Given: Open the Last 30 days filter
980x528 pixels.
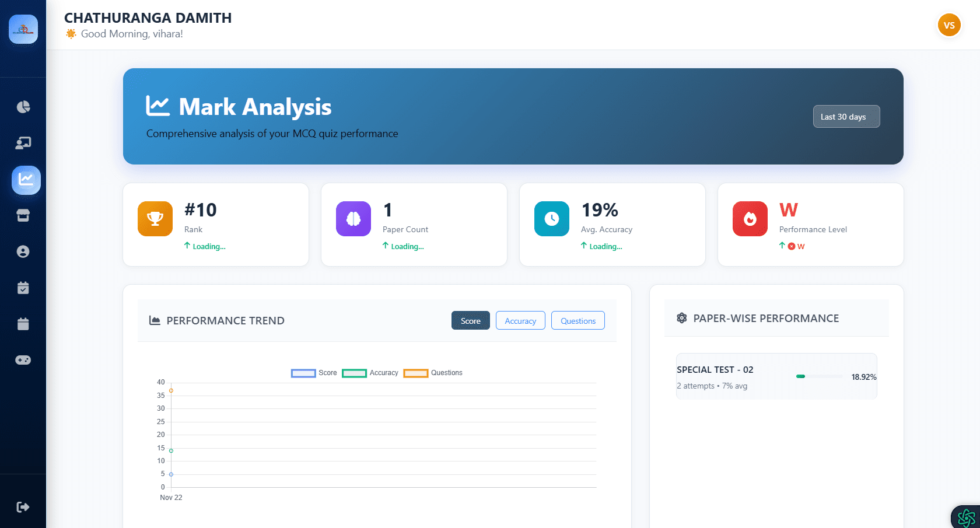Looking at the screenshot, I should coord(846,116).
